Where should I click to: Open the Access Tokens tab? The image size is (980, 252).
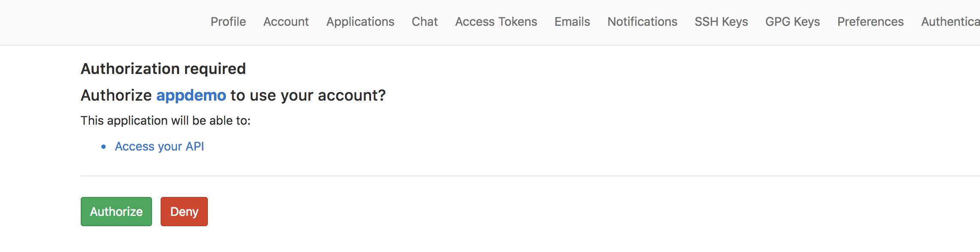(496, 22)
